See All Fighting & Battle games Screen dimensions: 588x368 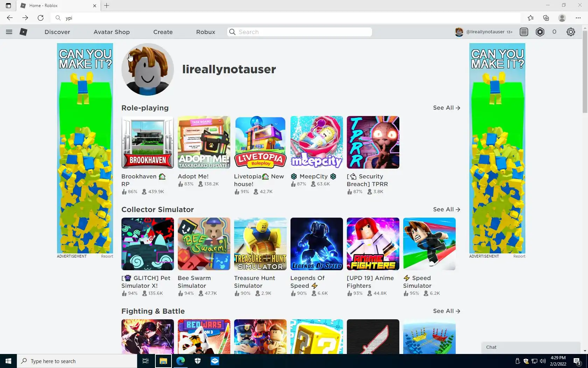(x=447, y=311)
